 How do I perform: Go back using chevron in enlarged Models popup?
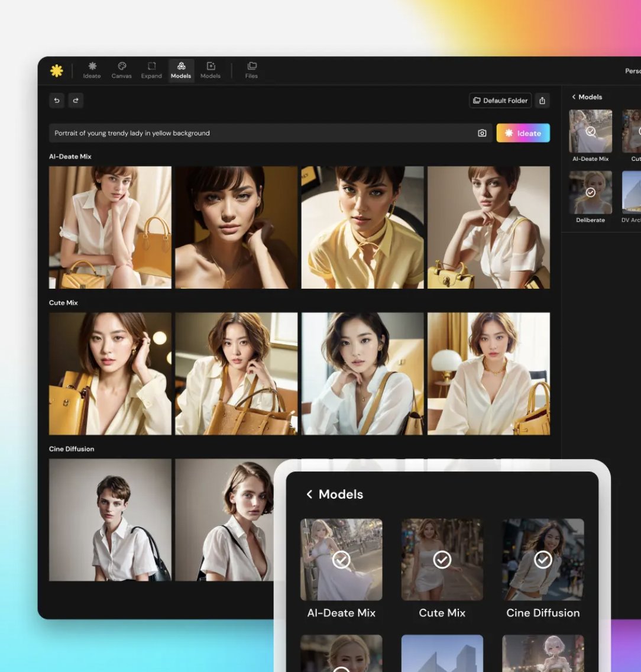[x=309, y=494]
